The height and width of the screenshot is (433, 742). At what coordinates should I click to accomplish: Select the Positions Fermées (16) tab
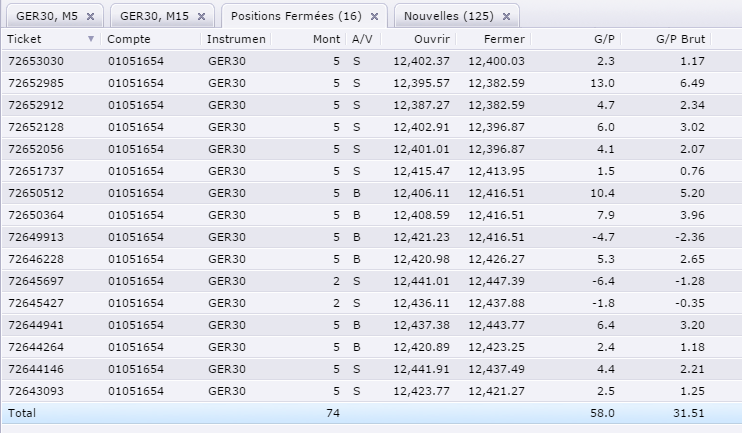294,17
